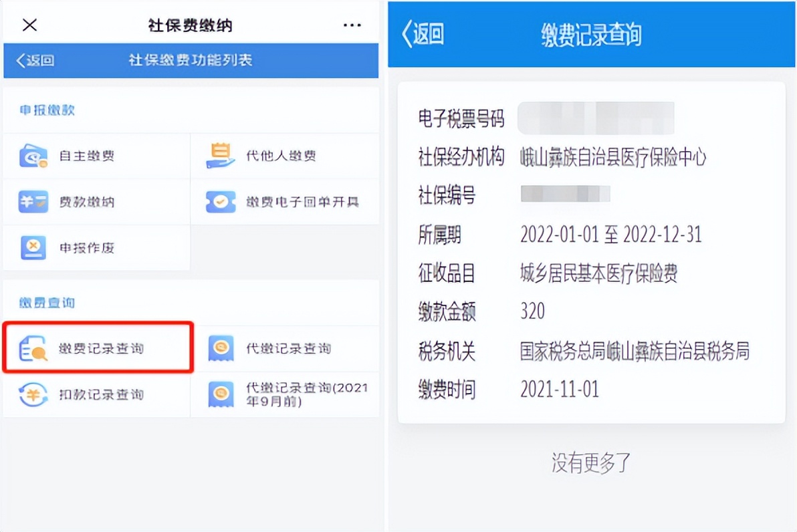Viewport: 797px width, 532px height.
Task: Open the 自主缴费 wallet icon
Action: (x=33, y=156)
